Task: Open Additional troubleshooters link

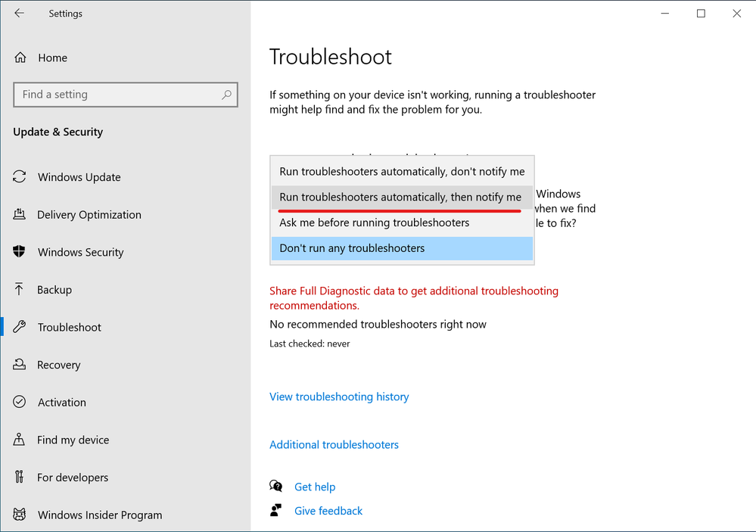Action: click(334, 445)
